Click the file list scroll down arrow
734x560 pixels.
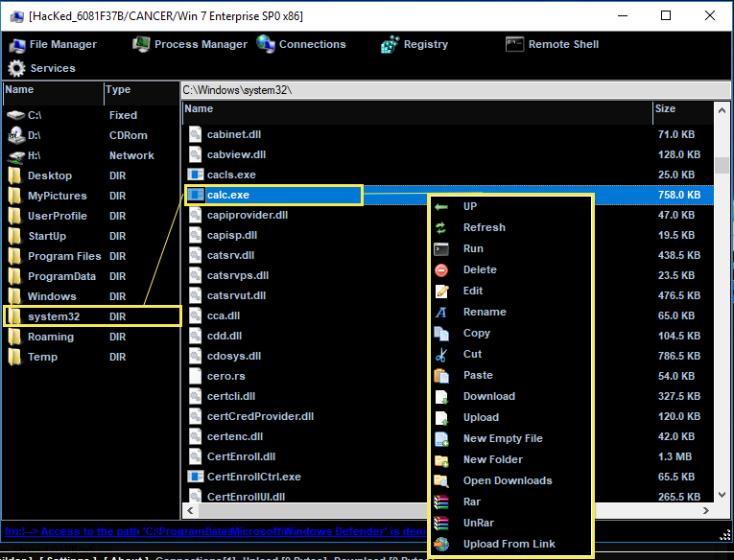click(722, 495)
